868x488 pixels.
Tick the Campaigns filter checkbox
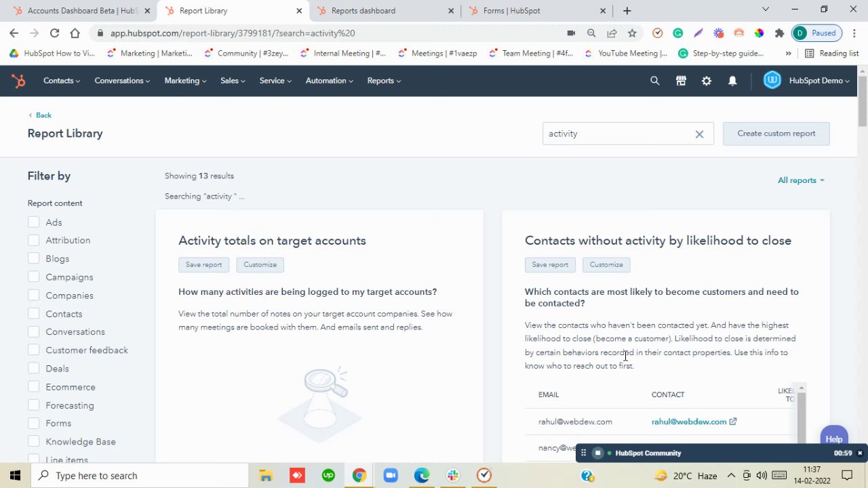(34, 277)
